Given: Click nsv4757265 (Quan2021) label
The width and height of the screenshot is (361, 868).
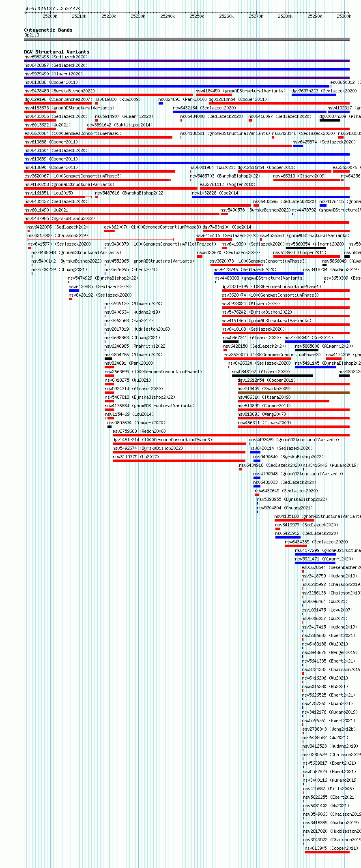Looking at the screenshot, I should click(327, 703).
